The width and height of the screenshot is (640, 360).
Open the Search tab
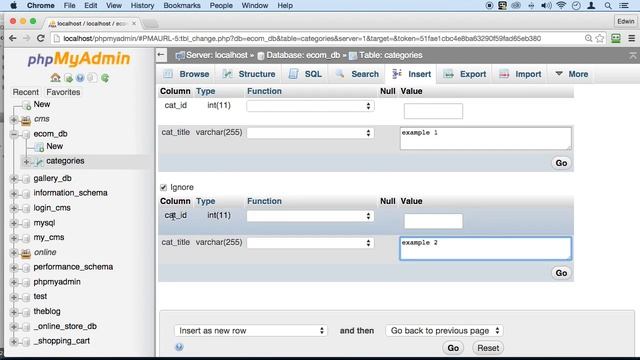click(x=357, y=74)
